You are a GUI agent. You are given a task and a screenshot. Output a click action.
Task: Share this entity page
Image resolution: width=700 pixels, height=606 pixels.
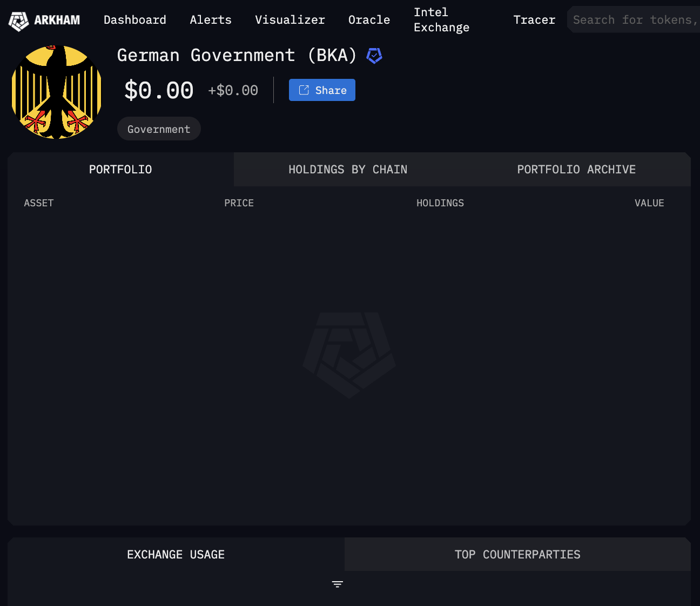point(322,90)
